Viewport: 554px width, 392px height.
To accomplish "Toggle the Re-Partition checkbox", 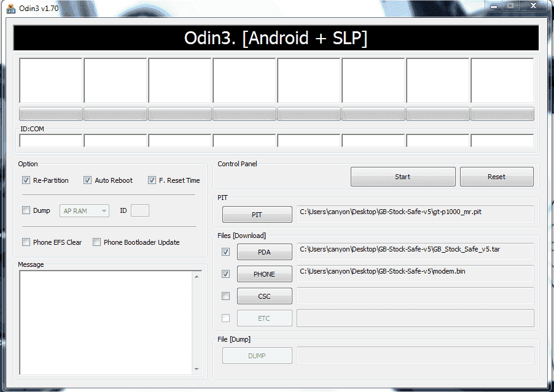I will pyautogui.click(x=26, y=180).
